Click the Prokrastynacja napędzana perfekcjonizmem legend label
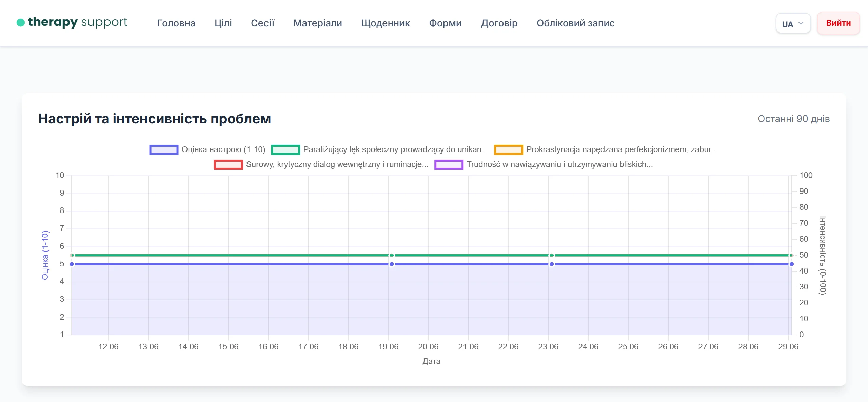Screen dimensions: 868x402 click(622, 149)
